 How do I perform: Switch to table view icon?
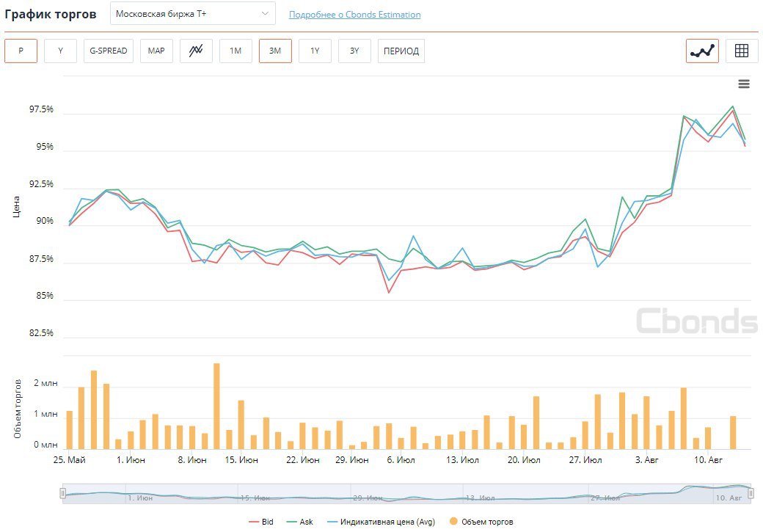(x=742, y=51)
